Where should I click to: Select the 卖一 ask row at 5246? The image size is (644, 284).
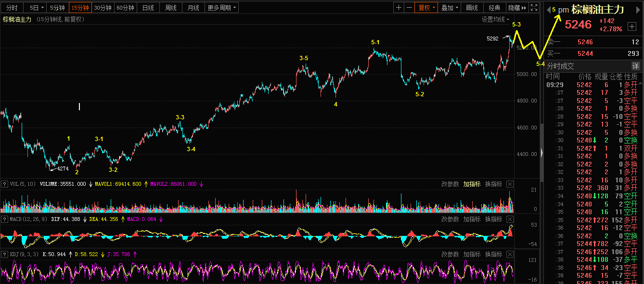593,42
